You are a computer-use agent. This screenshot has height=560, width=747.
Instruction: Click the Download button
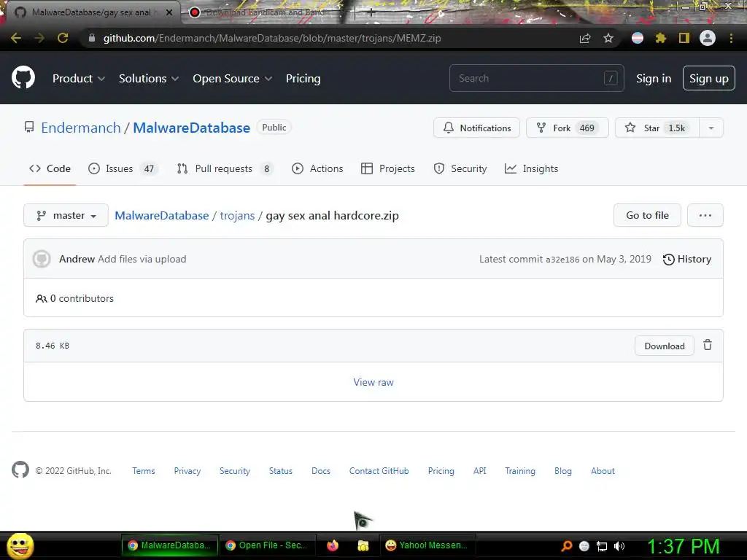point(664,346)
